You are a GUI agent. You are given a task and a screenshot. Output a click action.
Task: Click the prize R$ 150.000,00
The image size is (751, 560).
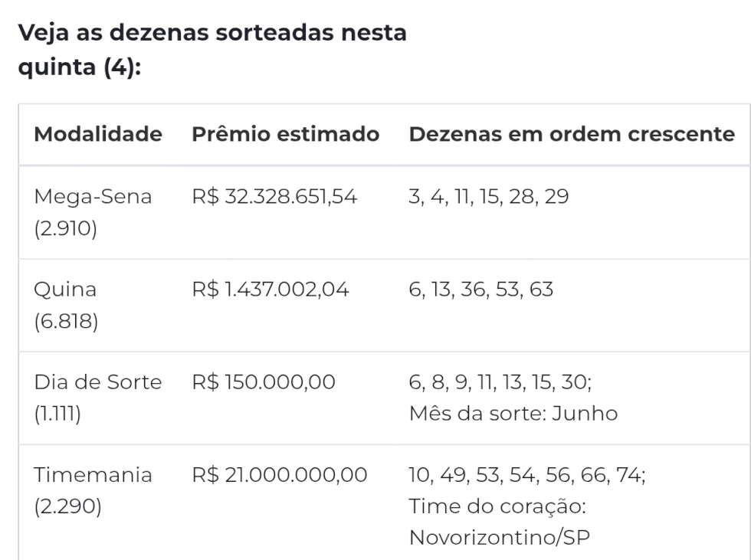click(264, 382)
